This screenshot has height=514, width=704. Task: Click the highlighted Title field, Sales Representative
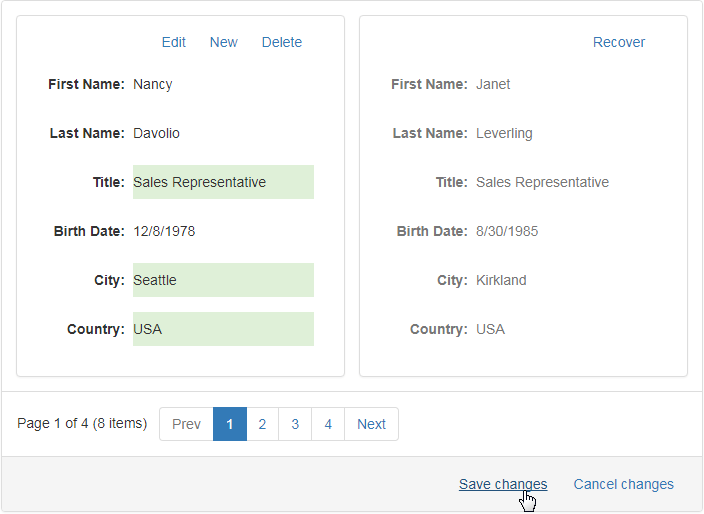(x=223, y=182)
